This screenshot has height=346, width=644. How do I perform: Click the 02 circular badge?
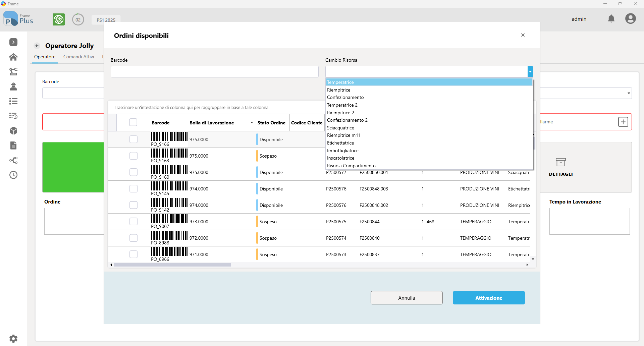point(78,19)
